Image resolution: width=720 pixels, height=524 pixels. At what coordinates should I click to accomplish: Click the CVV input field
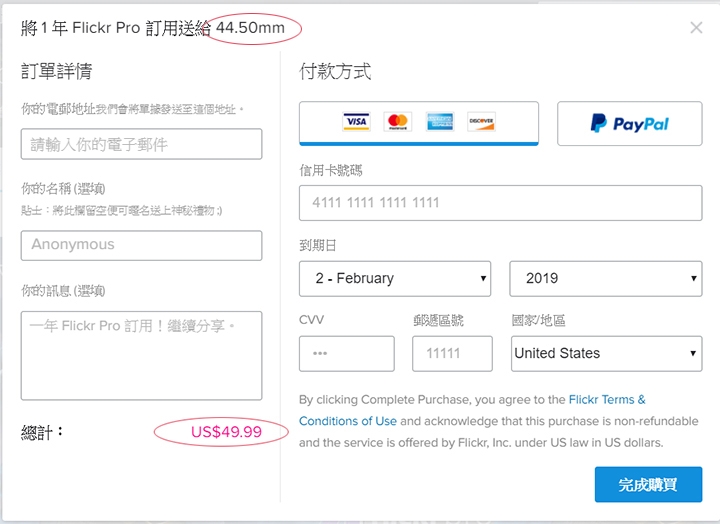point(347,354)
